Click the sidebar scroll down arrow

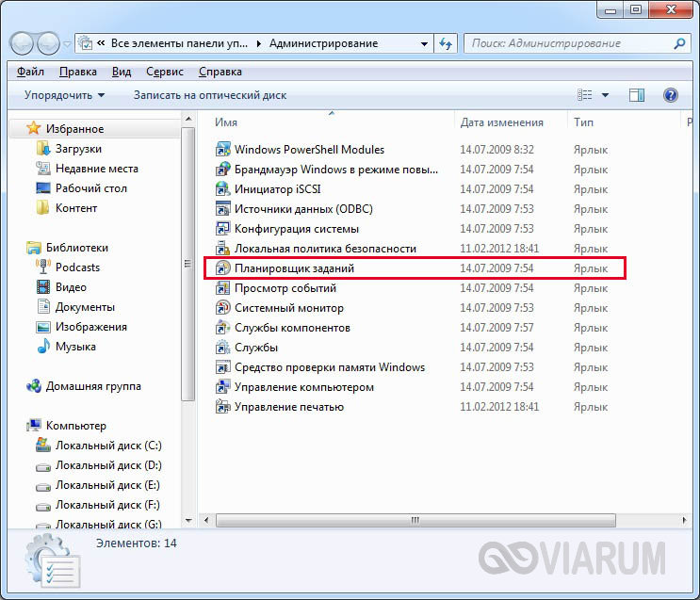click(x=188, y=520)
